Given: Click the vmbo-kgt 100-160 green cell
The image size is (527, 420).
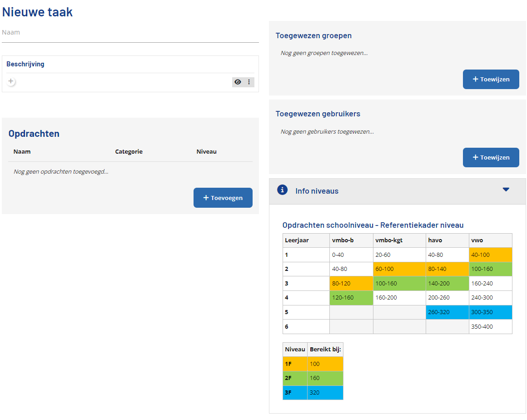Looking at the screenshot, I should coord(399,284).
